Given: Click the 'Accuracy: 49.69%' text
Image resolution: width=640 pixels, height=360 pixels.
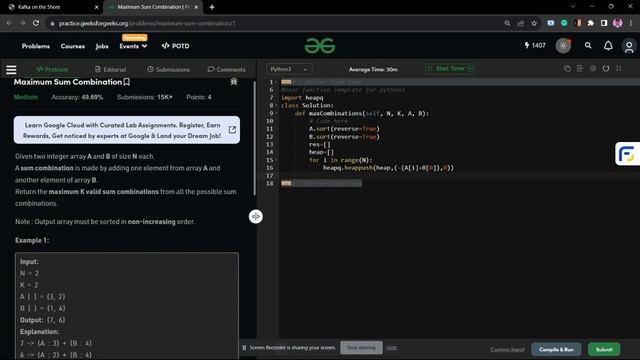Looking at the screenshot, I should pyautogui.click(x=77, y=97).
